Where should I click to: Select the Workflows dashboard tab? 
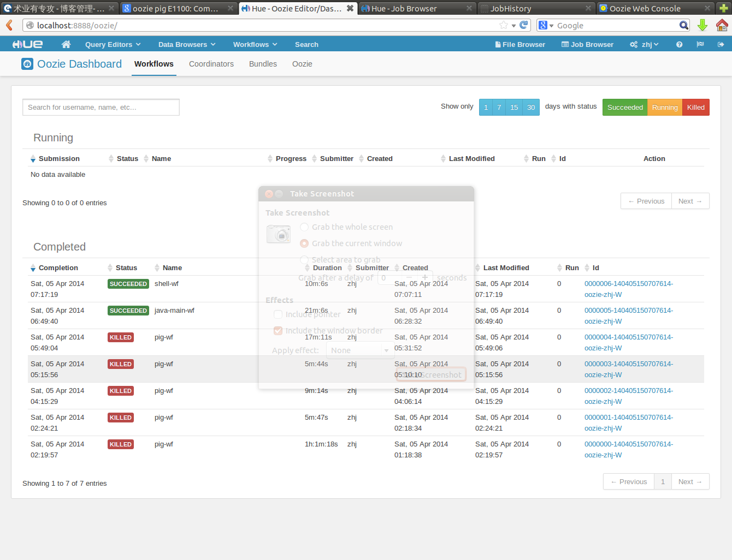click(154, 64)
